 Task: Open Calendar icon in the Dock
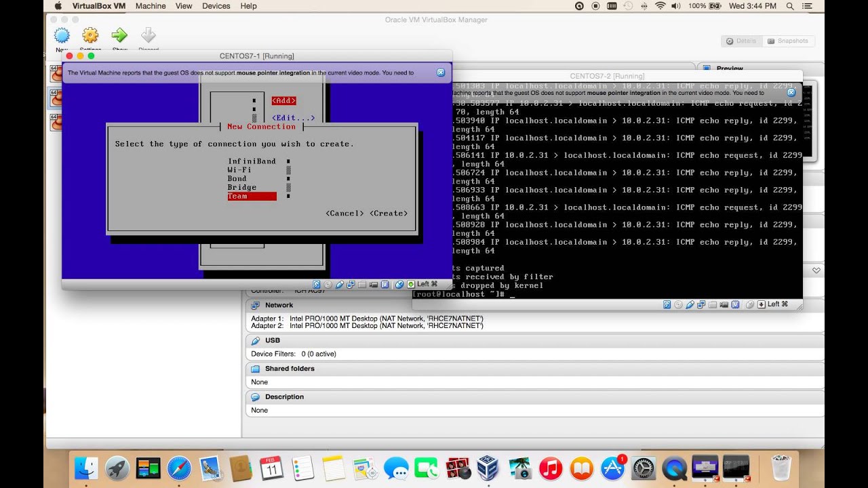pyautogui.click(x=272, y=468)
